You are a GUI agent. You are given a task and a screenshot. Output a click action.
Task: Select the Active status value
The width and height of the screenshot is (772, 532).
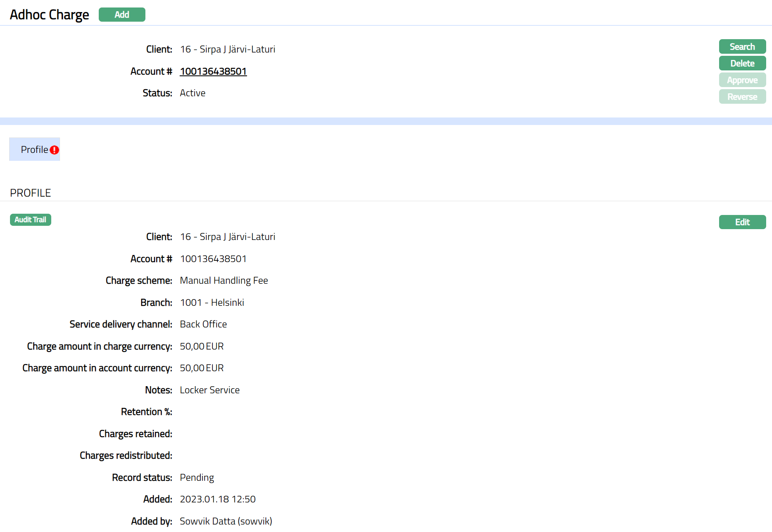[192, 93]
